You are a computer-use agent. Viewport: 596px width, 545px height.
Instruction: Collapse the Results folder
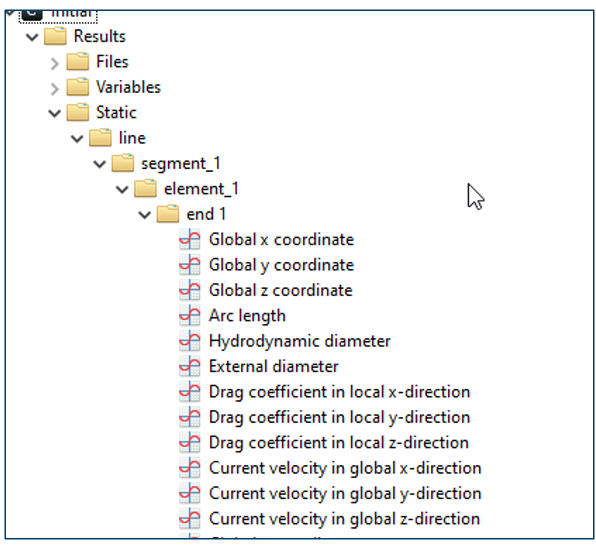click(32, 37)
